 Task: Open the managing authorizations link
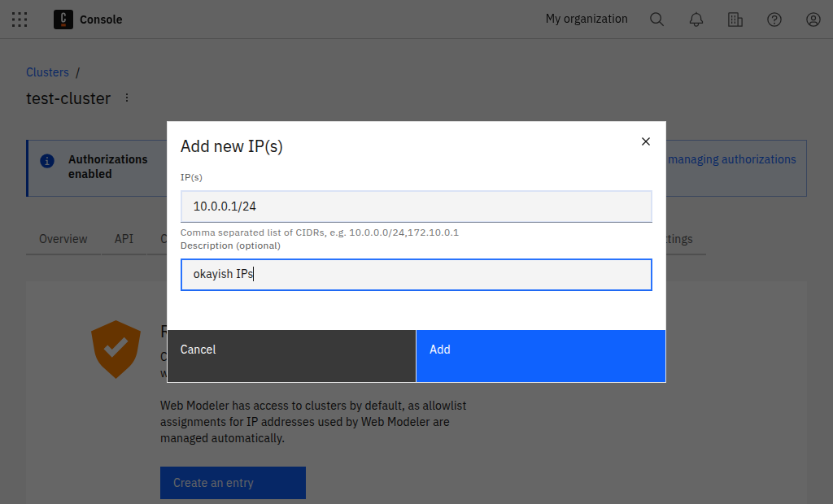pos(731,159)
